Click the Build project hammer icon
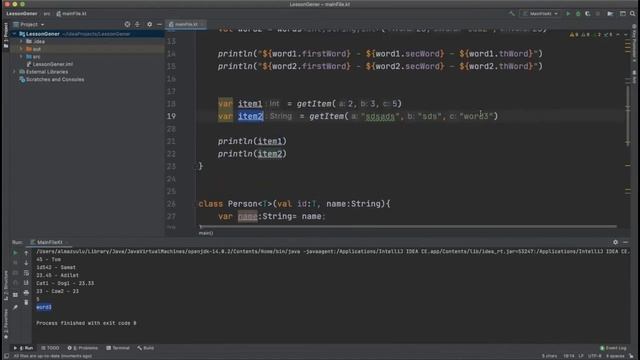Screen dimensions: 640x360 pyautogui.click(x=512, y=13)
